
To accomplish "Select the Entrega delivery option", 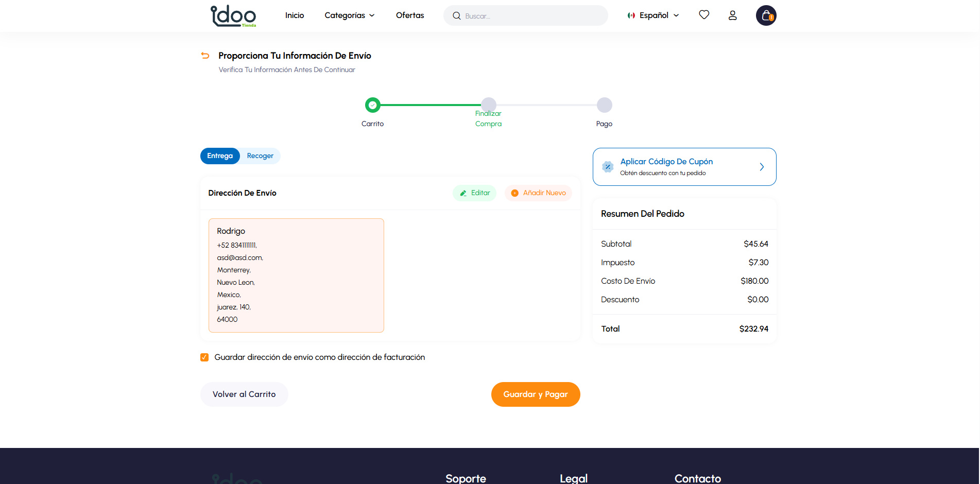I will tap(220, 156).
